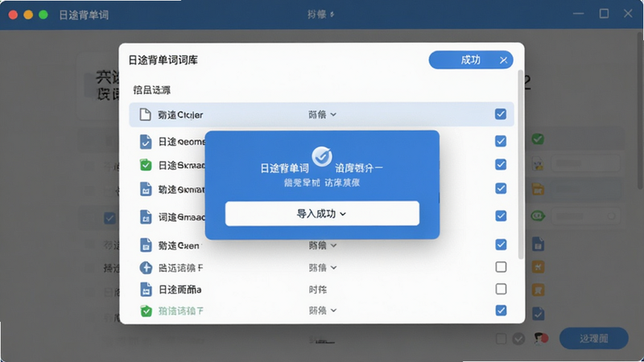Uncheck the green-text row checkbox

(x=500, y=311)
